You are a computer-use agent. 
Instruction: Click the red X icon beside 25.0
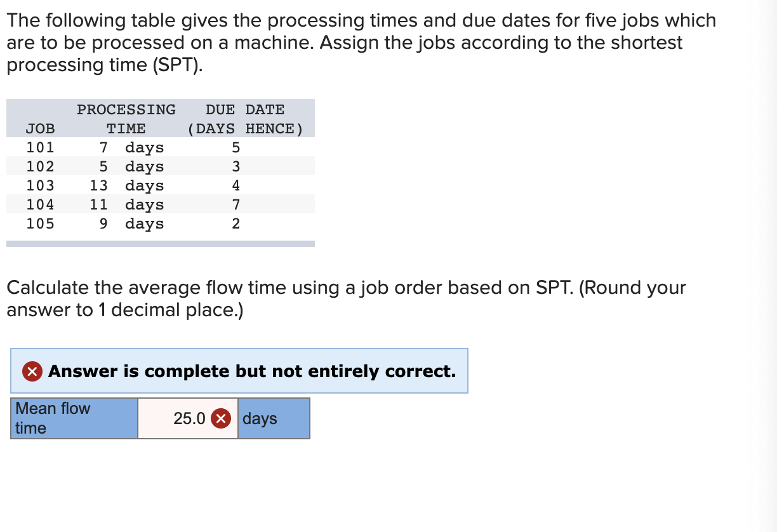pyautogui.click(x=220, y=418)
